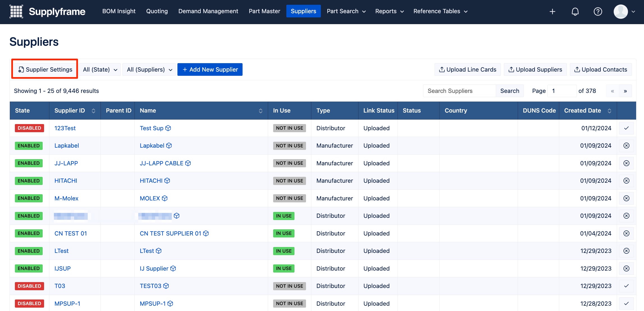Click the cube icon next to Test Sup
Viewport: 644px width, 311px height.
168,128
